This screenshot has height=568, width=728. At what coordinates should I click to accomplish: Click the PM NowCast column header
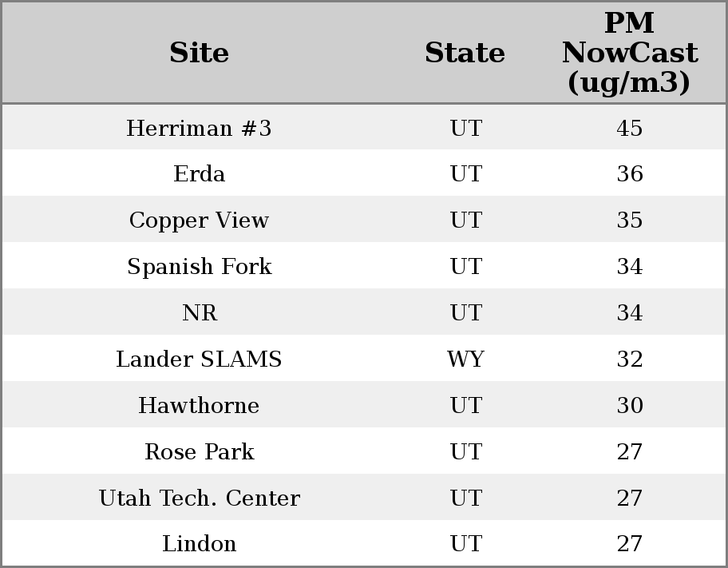(x=629, y=53)
